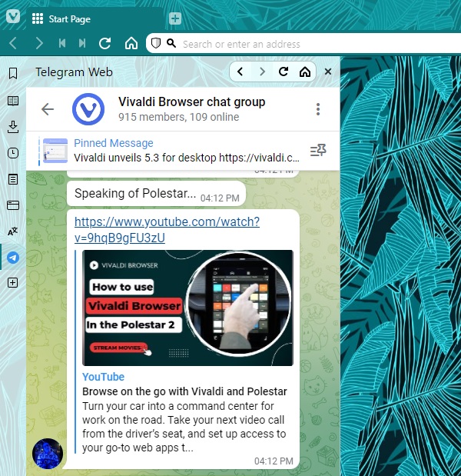Open the tracker blocker shield
Viewport: 461px width, 476px height.
[156, 43]
